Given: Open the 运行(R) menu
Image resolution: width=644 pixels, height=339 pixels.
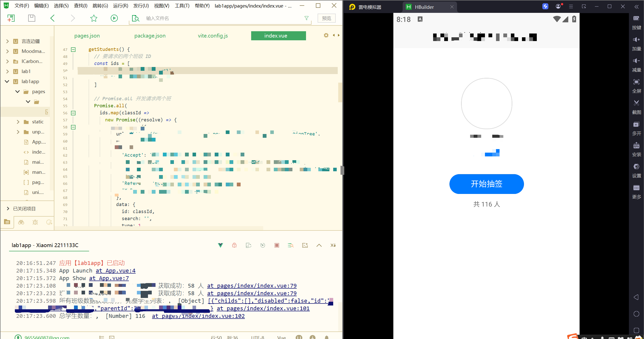Looking at the screenshot, I should tap(120, 6).
